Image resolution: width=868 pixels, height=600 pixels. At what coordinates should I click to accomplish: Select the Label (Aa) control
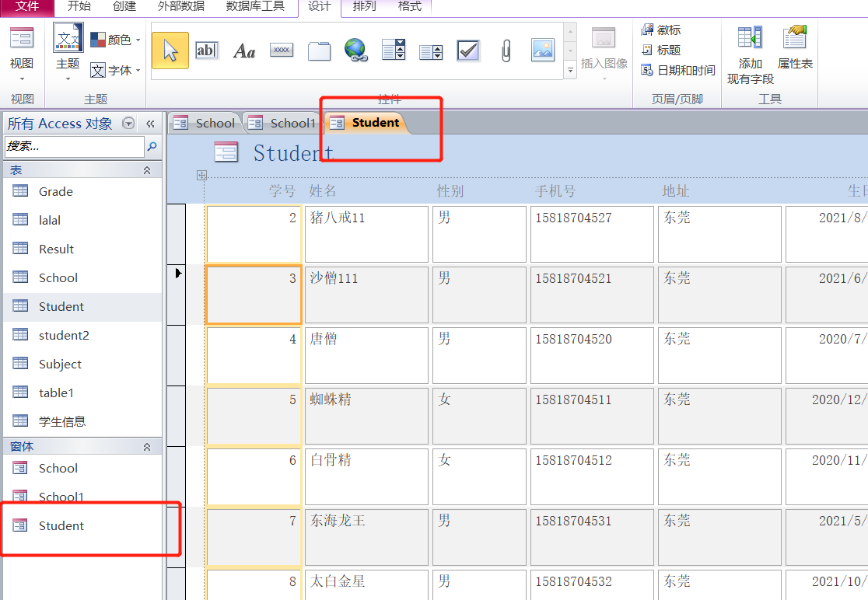point(244,51)
